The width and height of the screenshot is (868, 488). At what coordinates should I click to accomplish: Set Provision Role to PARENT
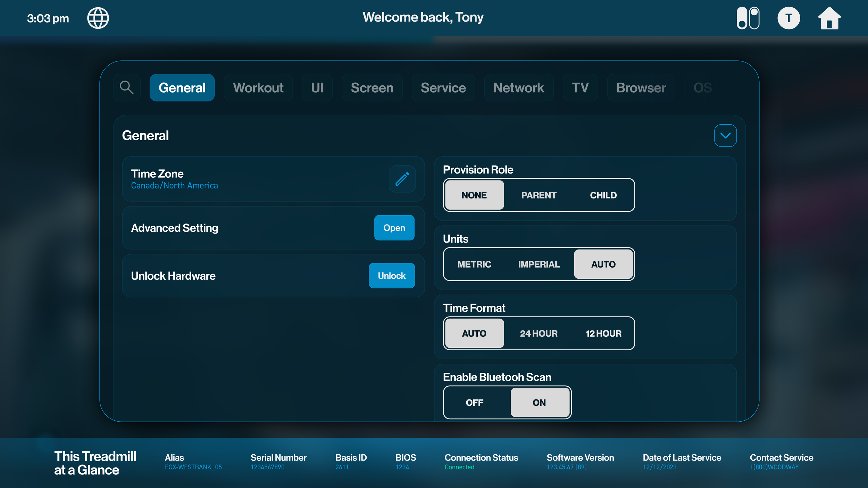(x=539, y=195)
